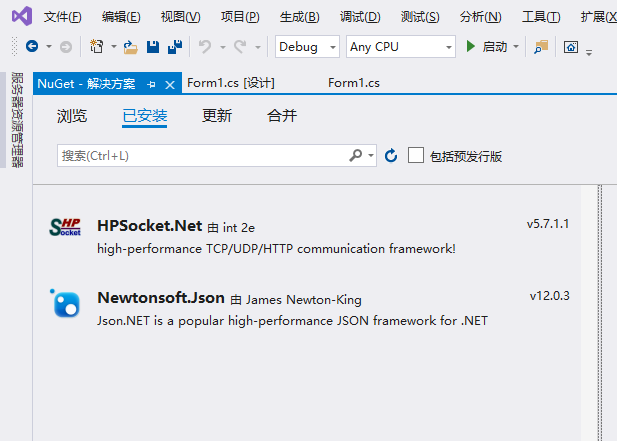Click the HPSocket.Net package logo
Screen dimensions: 617x441
pyautogui.click(x=65, y=227)
